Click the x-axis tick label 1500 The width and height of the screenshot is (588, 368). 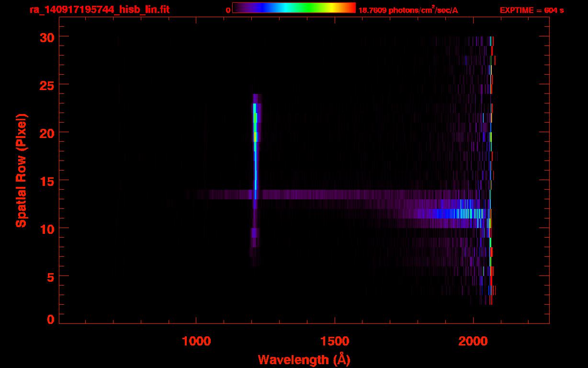coord(335,342)
